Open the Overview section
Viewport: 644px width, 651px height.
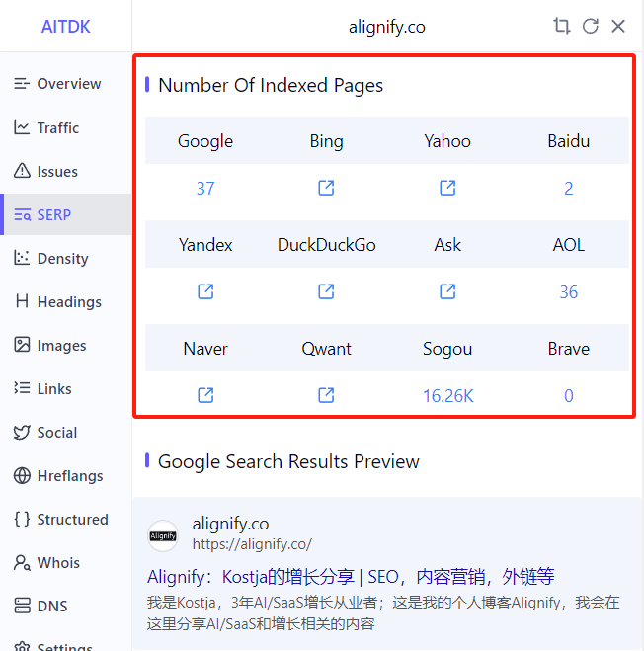(65, 84)
